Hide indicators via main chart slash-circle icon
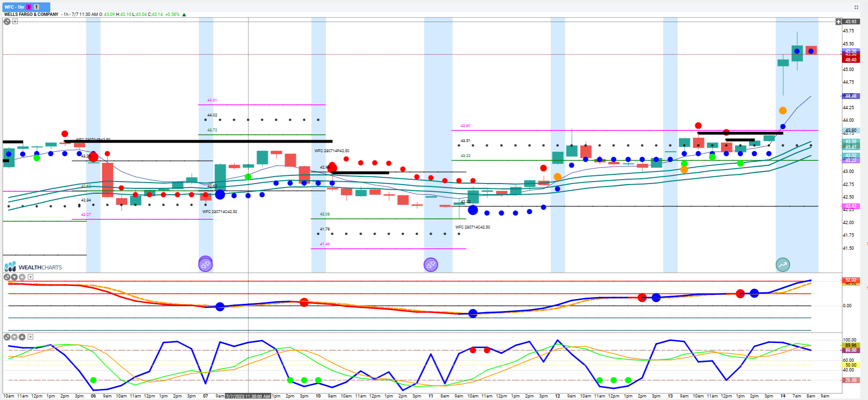Viewport: 868px width, 400px height. point(7,21)
